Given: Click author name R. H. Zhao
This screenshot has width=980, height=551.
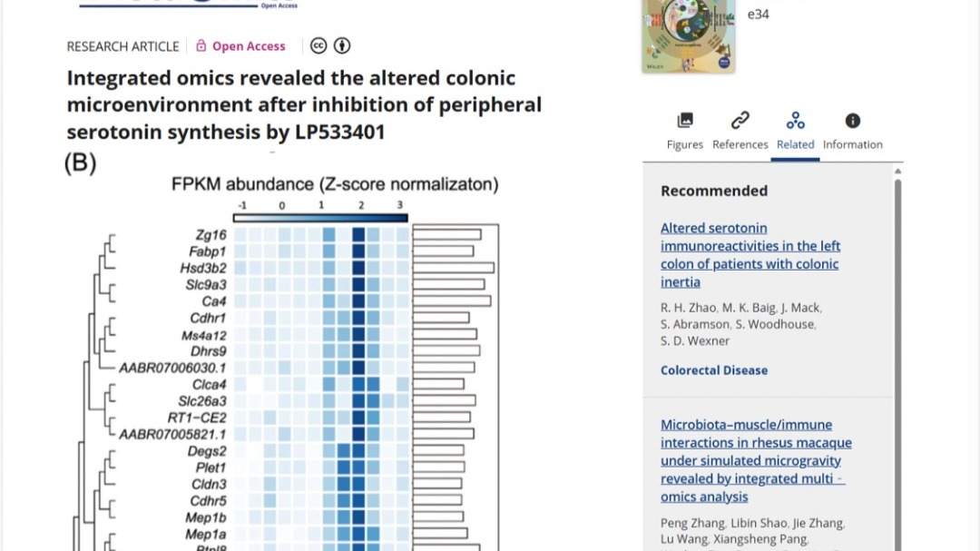Looking at the screenshot, I should (688, 308).
